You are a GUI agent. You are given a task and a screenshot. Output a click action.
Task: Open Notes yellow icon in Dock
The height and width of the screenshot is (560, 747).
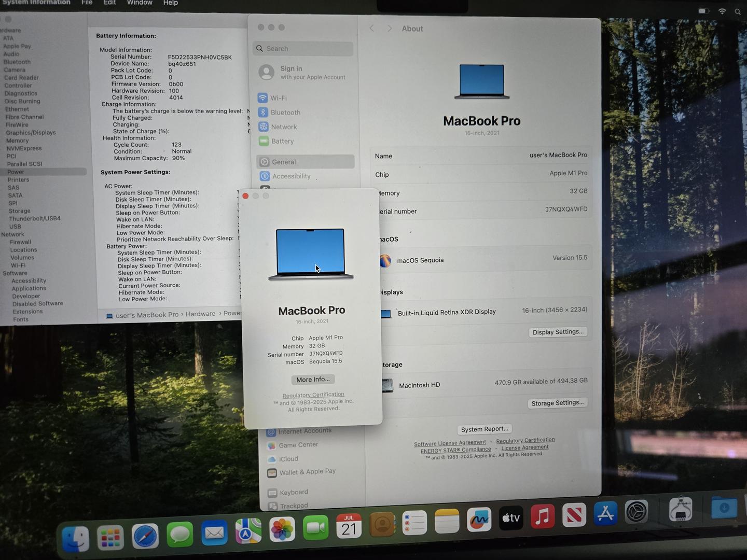point(447,521)
